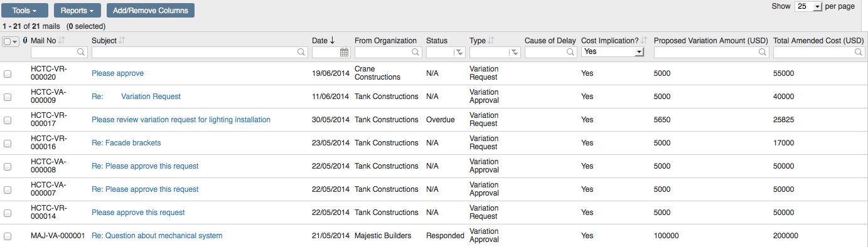
Task: Open the Re: Facade brackets mail link
Action: point(126,143)
